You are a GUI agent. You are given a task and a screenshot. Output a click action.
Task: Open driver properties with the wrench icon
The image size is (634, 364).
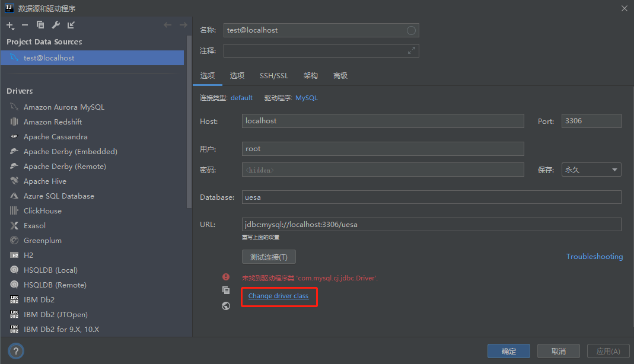[x=56, y=25]
